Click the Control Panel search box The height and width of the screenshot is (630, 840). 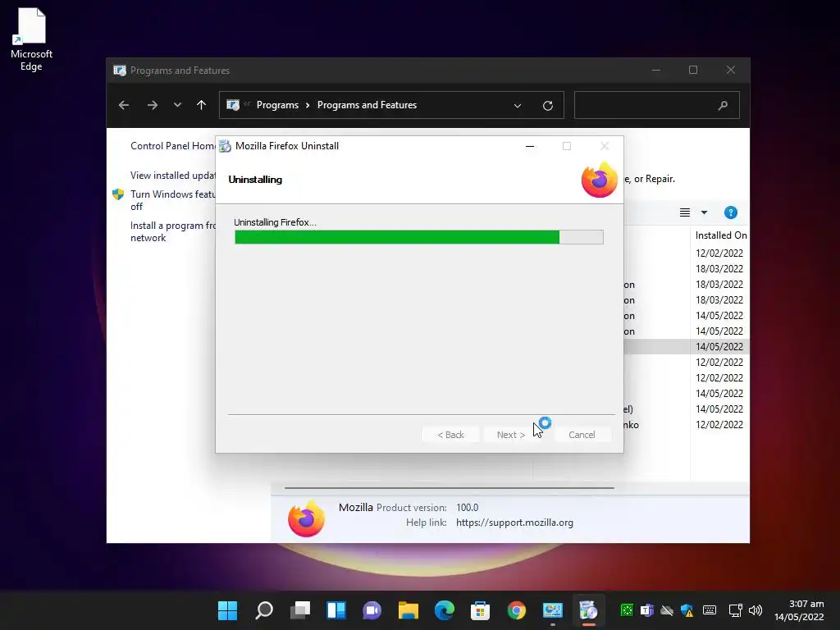coord(657,105)
